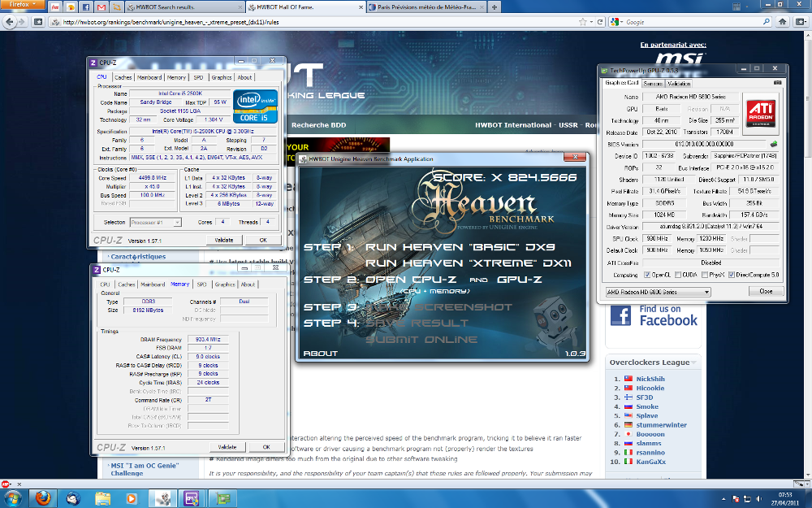Go back with the browser back arrow
The image size is (812, 508).
(9, 22)
